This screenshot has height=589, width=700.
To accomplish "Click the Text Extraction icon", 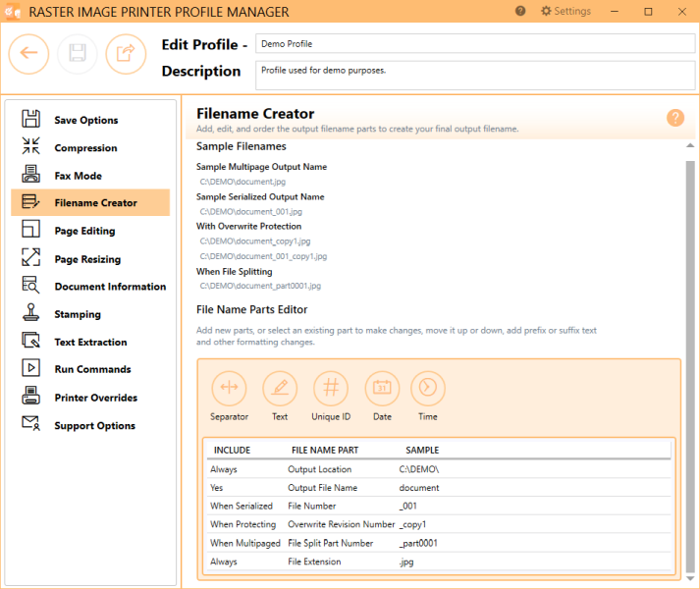I will (30, 341).
